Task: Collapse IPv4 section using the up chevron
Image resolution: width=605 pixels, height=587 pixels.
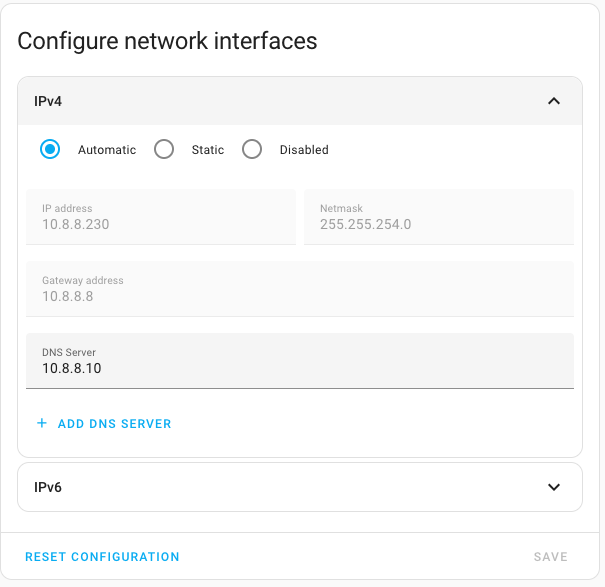Action: tap(554, 101)
